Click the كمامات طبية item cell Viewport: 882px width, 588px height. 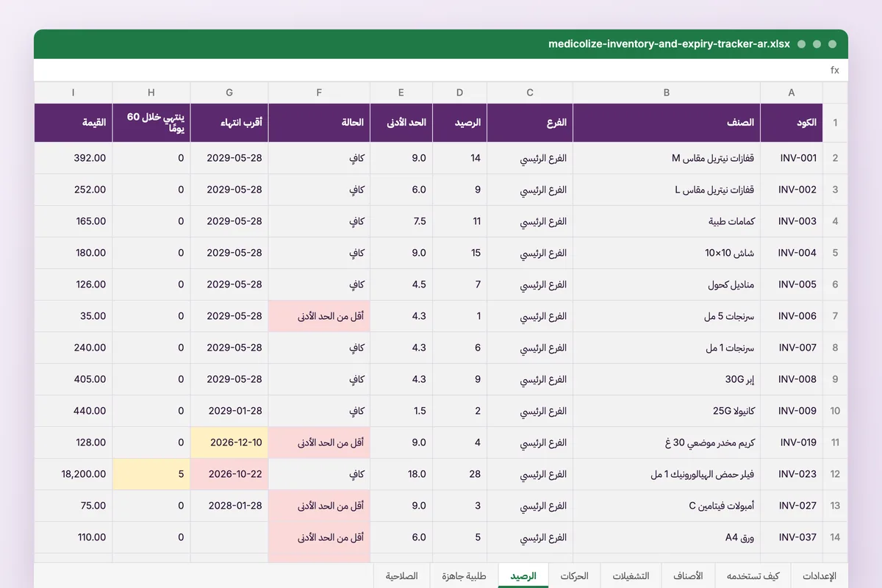coord(667,221)
